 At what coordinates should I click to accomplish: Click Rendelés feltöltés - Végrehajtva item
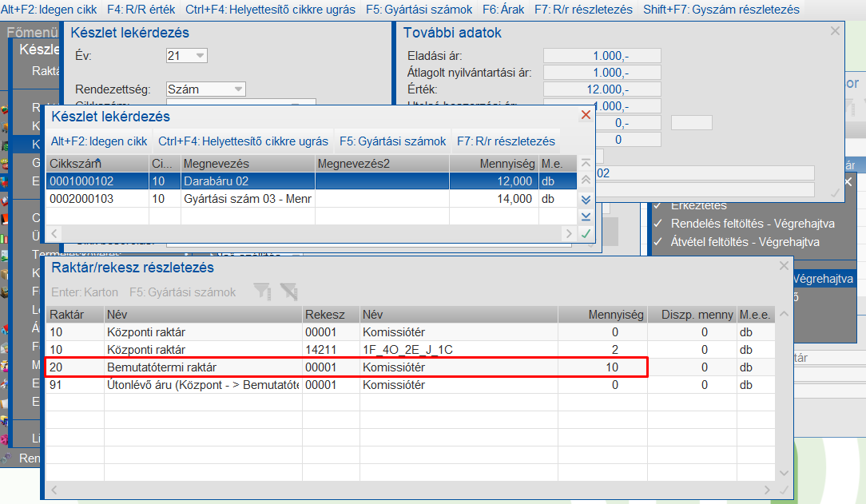(x=753, y=224)
